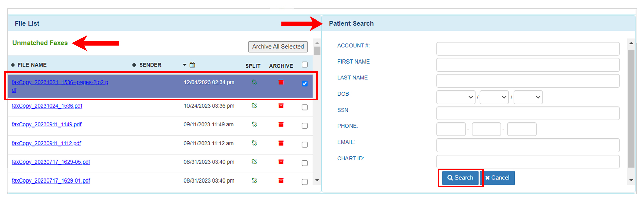This screenshot has height=202, width=644.
Task: Archive the faxCopy_20230717_1629-01.pdf file
Action: [281, 180]
